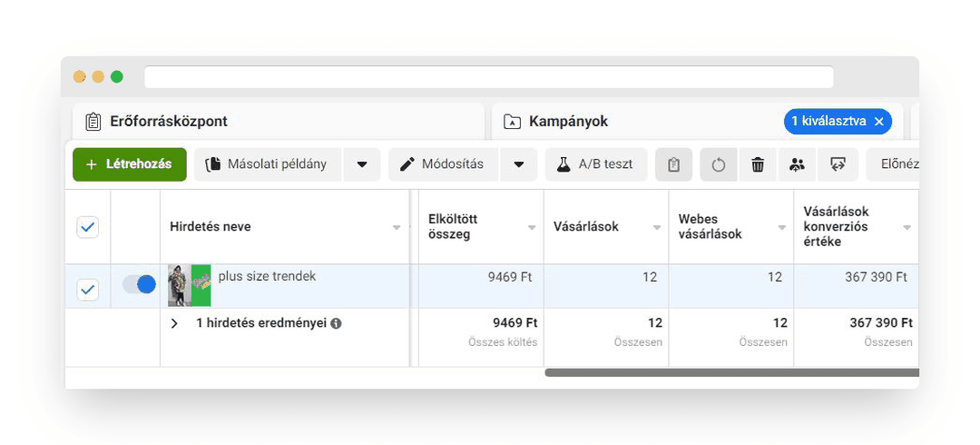The height and width of the screenshot is (445, 980).
Task: Click the green browser window dot
Action: click(x=117, y=77)
